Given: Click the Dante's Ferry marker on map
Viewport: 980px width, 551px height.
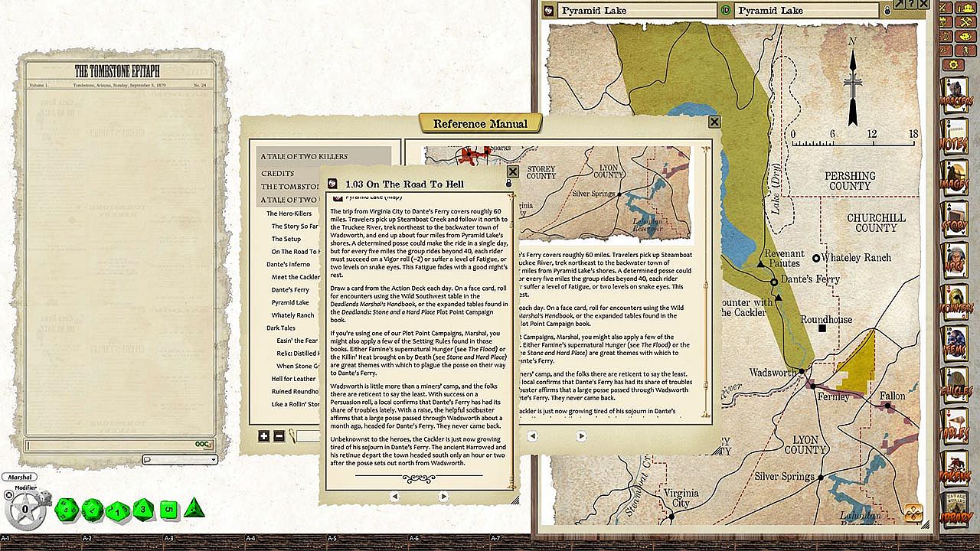Looking at the screenshot, I should (774, 282).
